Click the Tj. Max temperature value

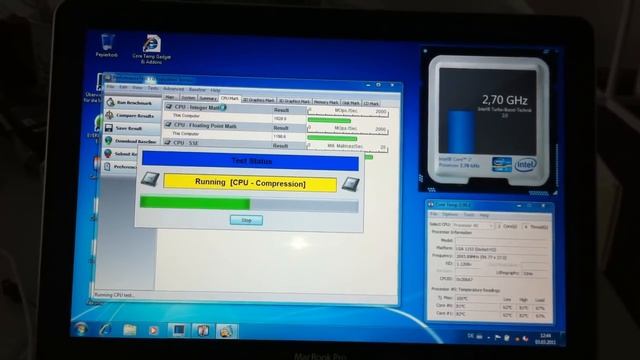pyautogui.click(x=462, y=299)
